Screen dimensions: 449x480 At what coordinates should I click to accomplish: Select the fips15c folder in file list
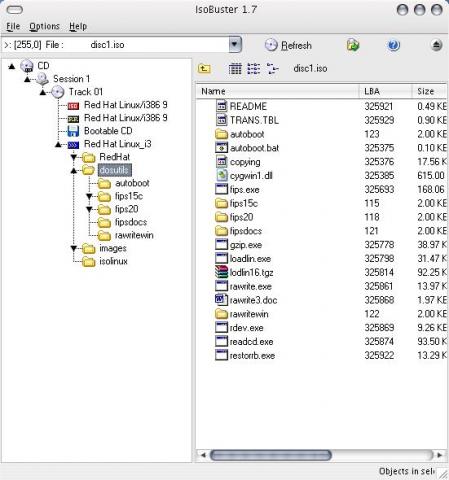243,203
